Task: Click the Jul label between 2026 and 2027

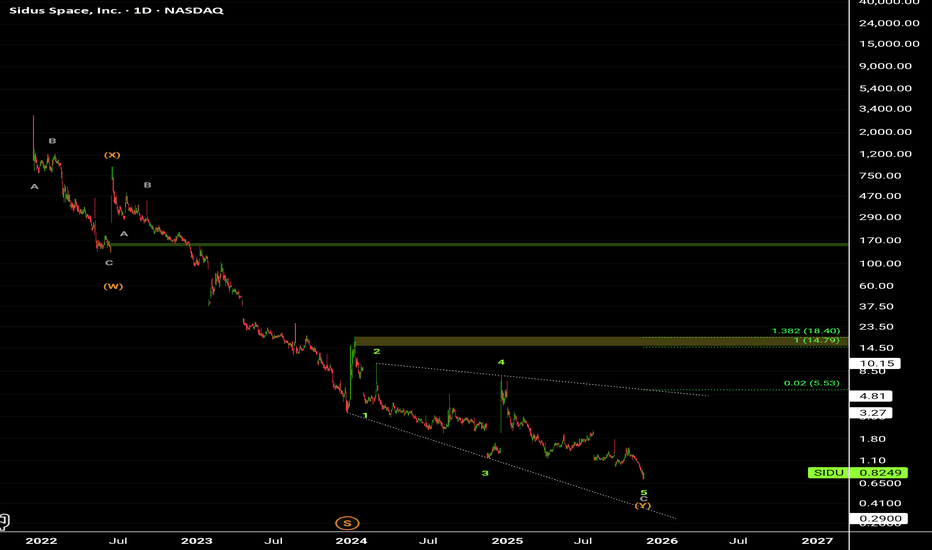Action: (738, 540)
